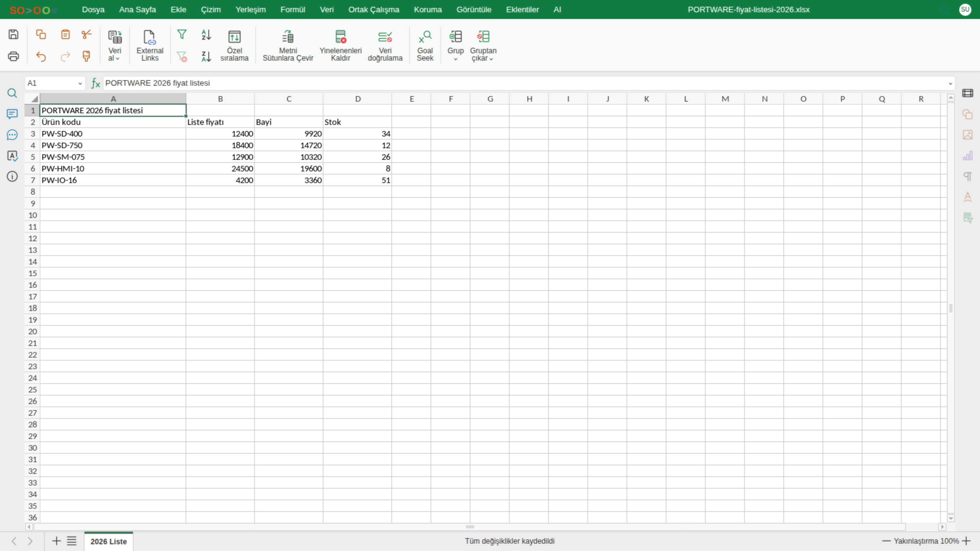Open Özel sıralama custom sort
The height and width of the screenshot is (551, 980).
(234, 46)
